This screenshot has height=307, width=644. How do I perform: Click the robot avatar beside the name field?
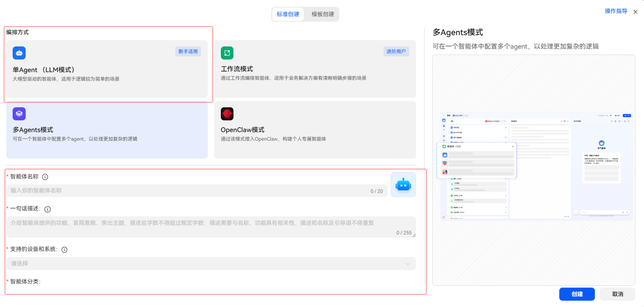click(x=403, y=184)
